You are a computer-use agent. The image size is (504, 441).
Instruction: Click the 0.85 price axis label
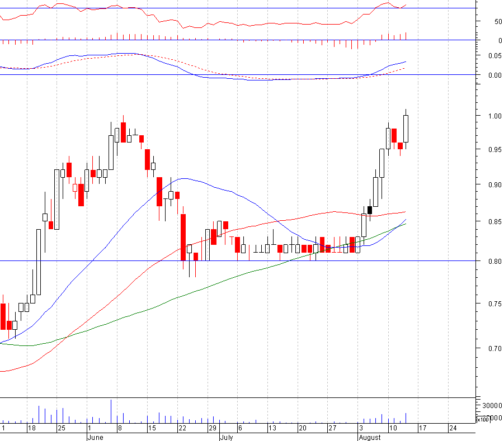494,222
